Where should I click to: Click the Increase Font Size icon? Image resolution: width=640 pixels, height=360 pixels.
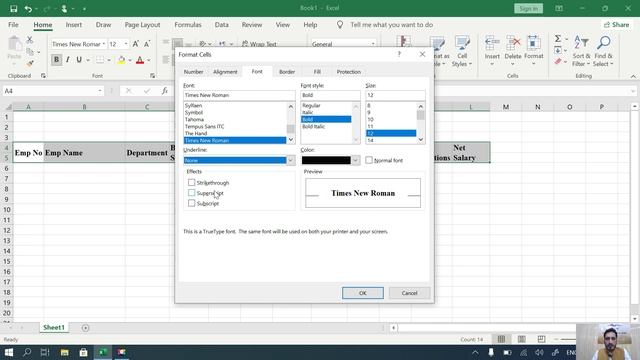click(136, 44)
